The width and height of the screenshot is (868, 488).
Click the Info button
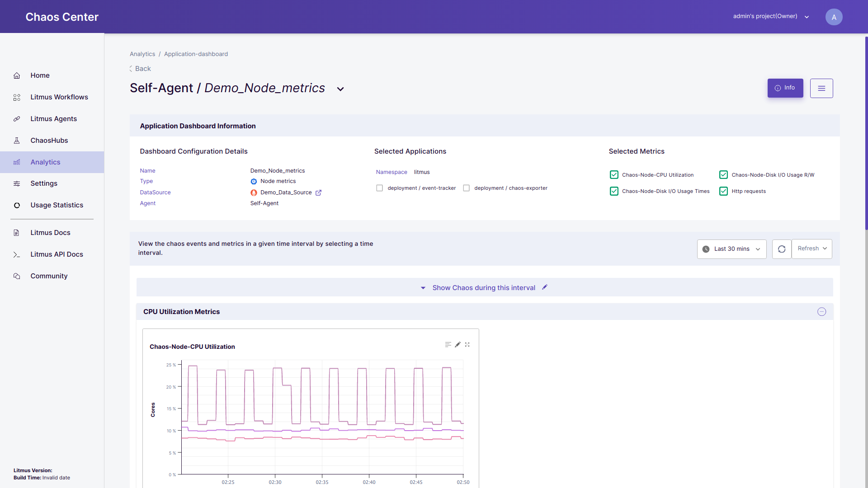785,88
